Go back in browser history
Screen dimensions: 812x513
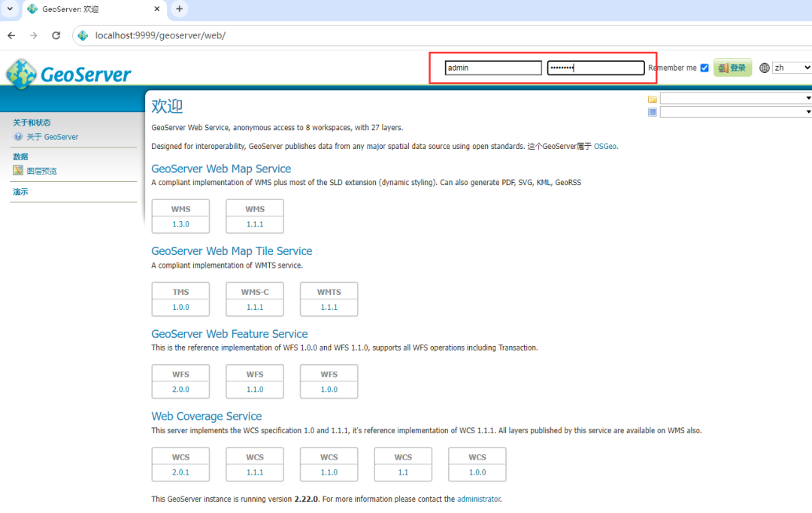(x=11, y=35)
